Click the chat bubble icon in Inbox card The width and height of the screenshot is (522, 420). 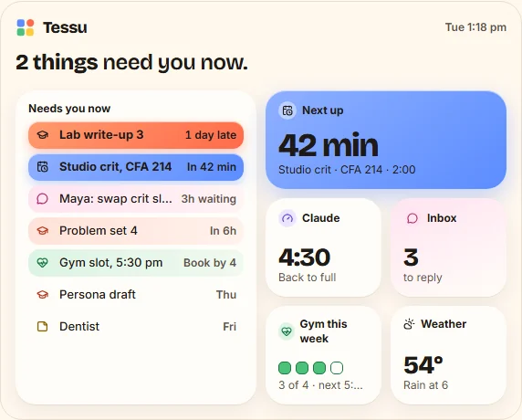click(x=412, y=218)
